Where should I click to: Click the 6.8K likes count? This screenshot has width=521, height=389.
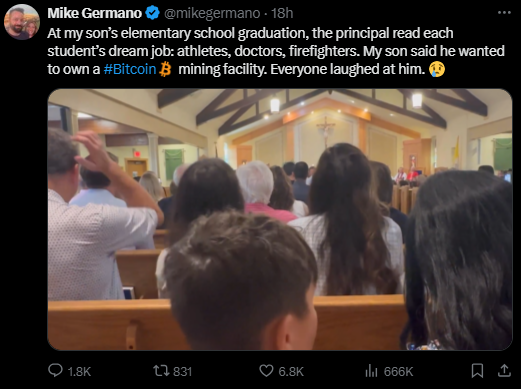291,371
